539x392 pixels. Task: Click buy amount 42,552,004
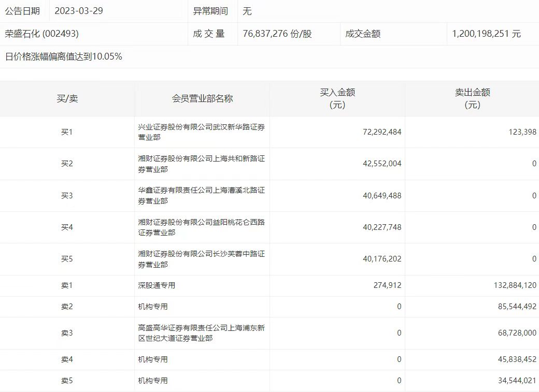point(382,164)
